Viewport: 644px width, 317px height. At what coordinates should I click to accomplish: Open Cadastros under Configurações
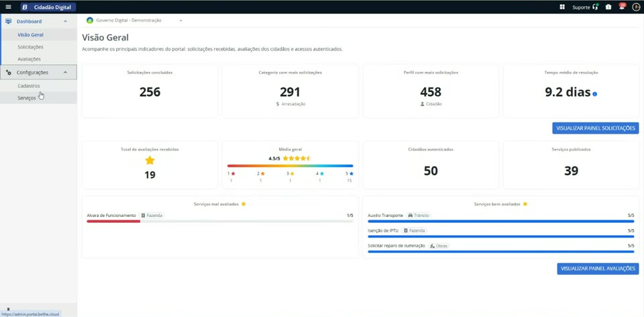[x=29, y=86]
